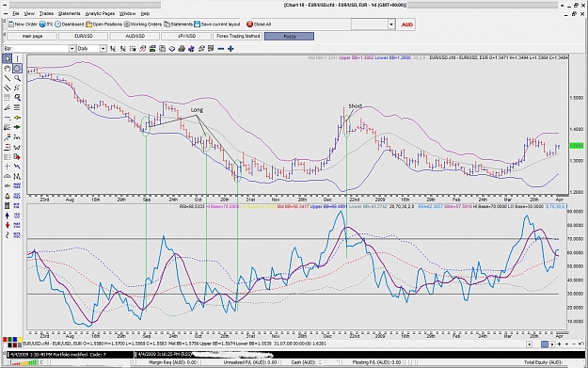Show Working Orders
Image resolution: width=588 pixels, height=368 pixels.
click(142, 24)
